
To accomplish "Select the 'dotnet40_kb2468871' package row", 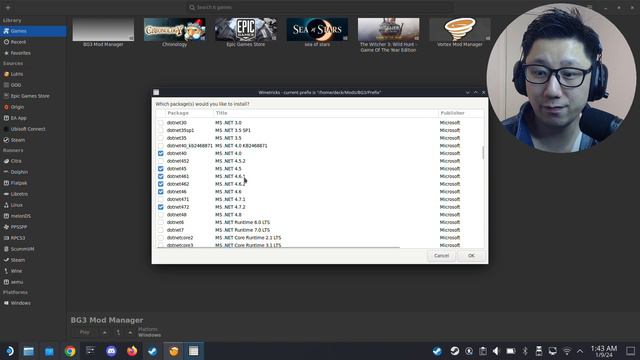I will pos(320,146).
